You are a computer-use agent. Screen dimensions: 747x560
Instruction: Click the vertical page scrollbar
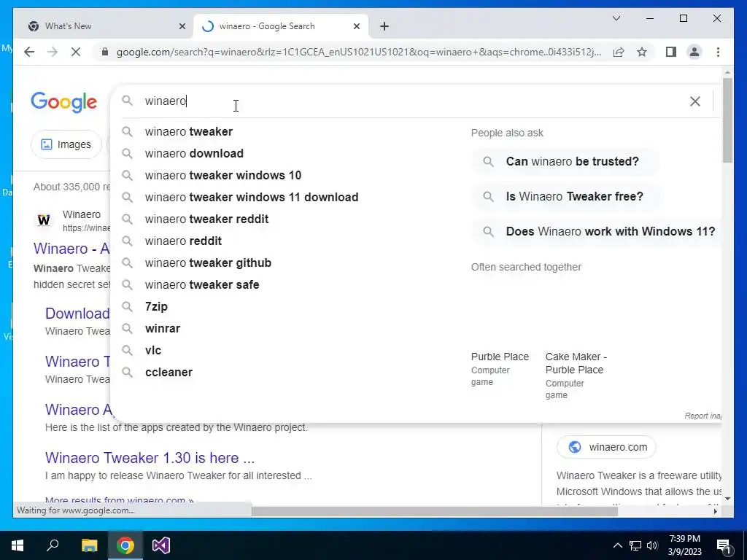coord(727,120)
